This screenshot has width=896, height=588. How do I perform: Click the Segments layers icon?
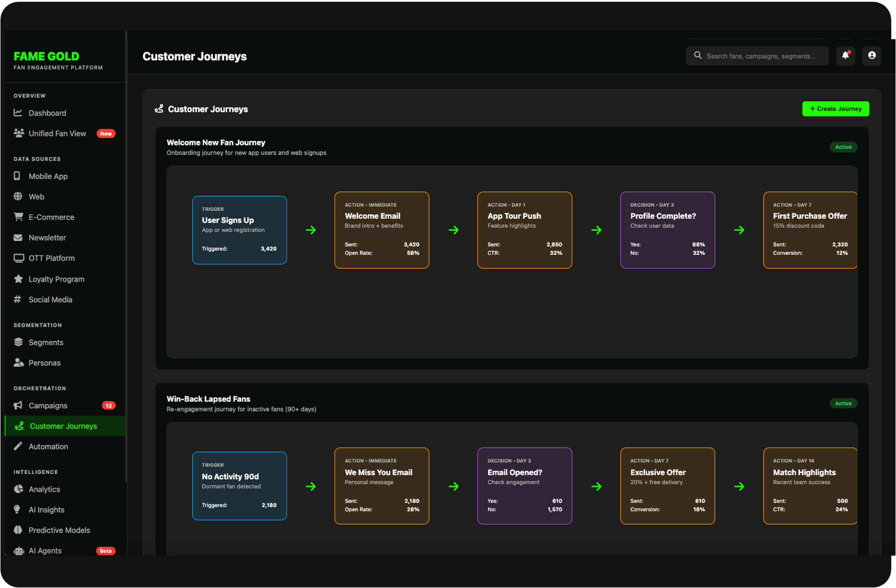[18, 342]
